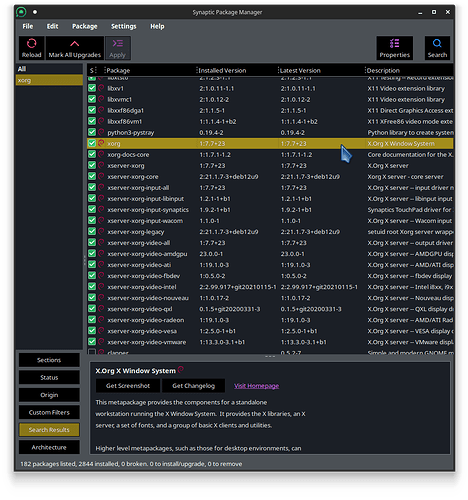Click the Reload toolbar icon
Image resolution: width=468 pixels, height=500 pixels.
tap(31, 43)
